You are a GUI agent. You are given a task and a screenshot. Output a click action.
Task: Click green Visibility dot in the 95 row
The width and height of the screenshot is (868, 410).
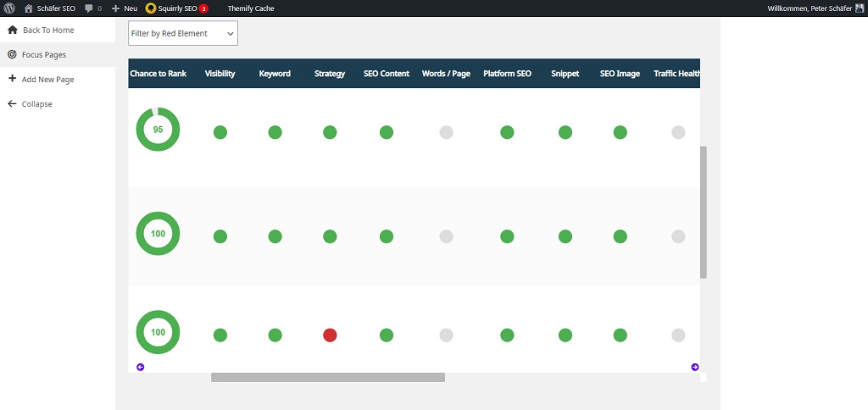[220, 132]
